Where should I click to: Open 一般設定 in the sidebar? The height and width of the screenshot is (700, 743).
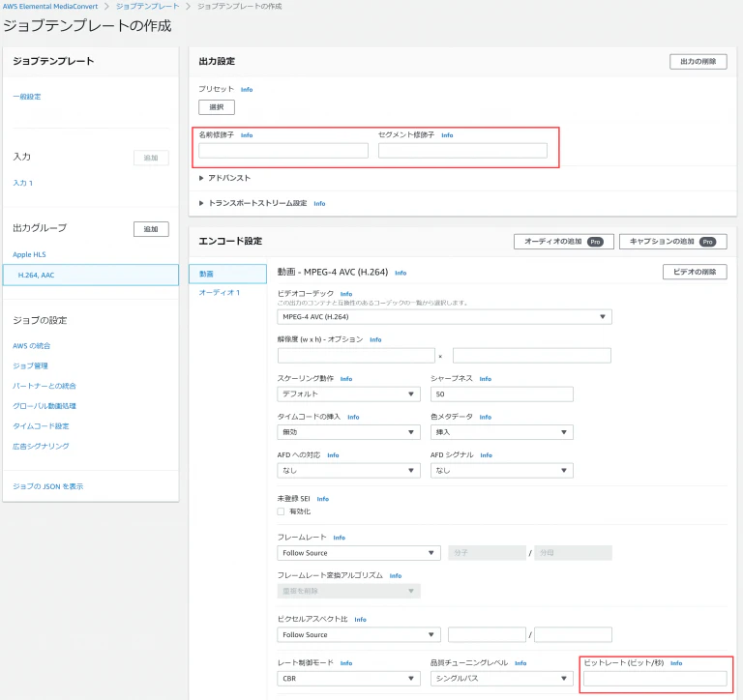point(27,97)
